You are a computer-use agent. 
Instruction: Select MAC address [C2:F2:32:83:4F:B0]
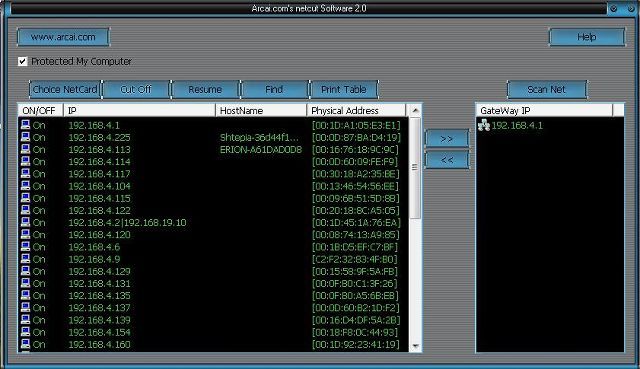[354, 259]
